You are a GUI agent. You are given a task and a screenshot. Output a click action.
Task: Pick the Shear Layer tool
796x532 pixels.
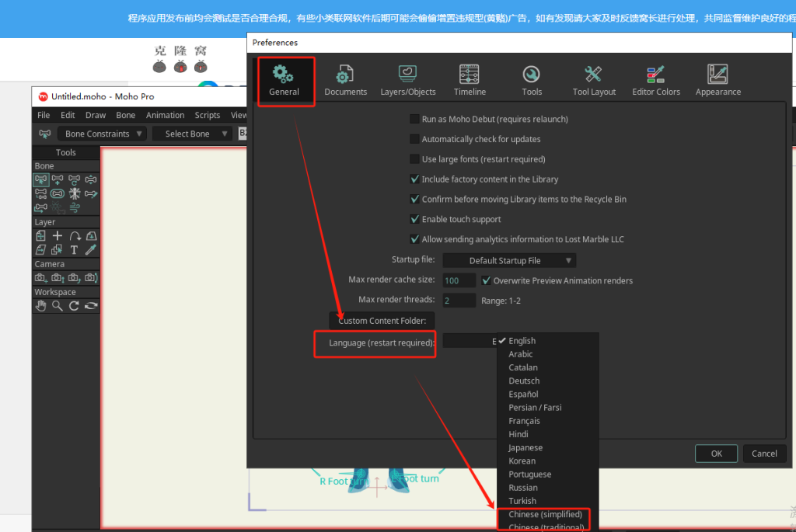[x=41, y=249]
